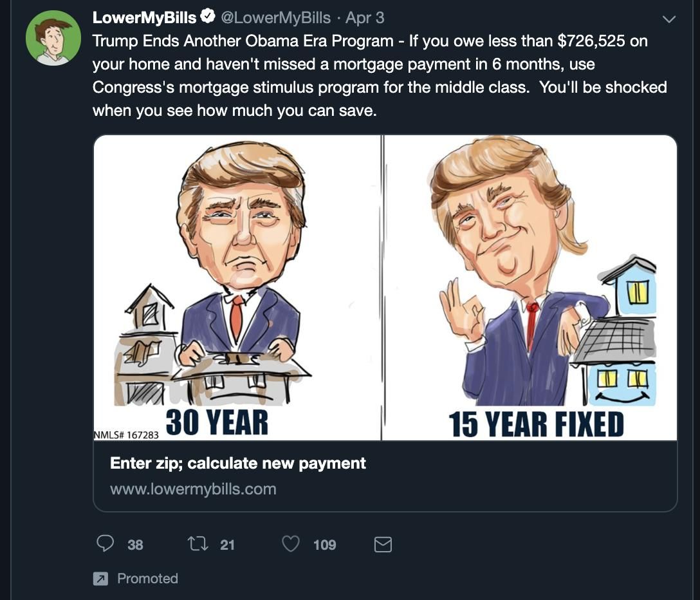Like the tweet with the heart icon
The image size is (700, 600).
[x=291, y=544]
